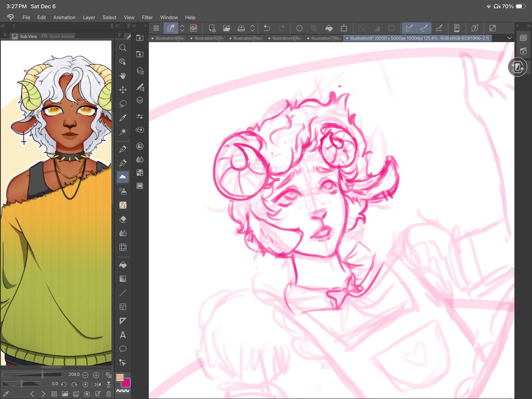Viewport: 532px width, 399px height.
Task: Open the Animation timeline filmstrip palette
Action: (x=140, y=186)
